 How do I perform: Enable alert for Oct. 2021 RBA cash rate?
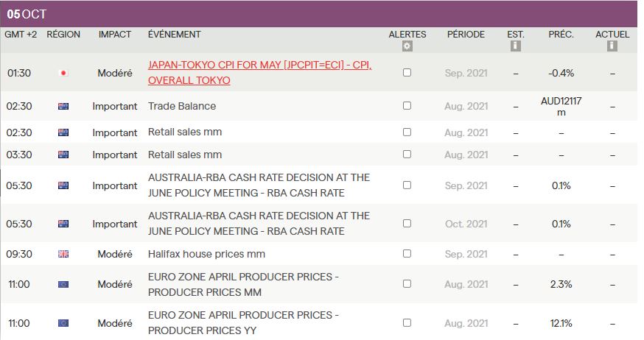click(x=407, y=224)
